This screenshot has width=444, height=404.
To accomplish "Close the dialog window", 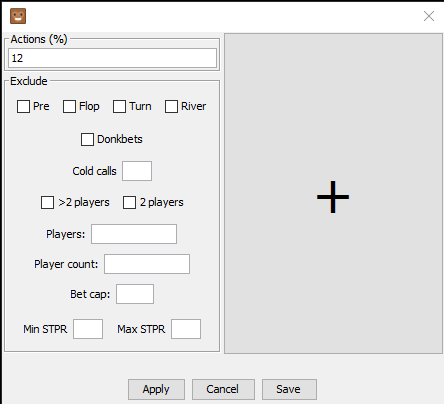I will (x=429, y=16).
